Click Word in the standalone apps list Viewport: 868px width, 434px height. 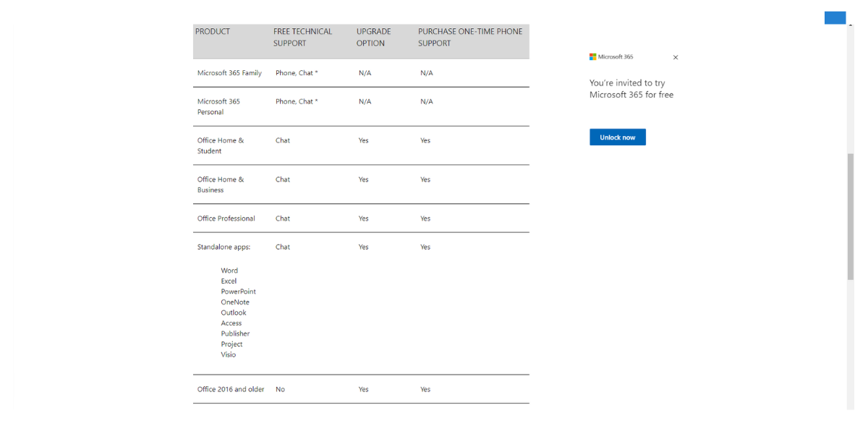click(x=229, y=271)
